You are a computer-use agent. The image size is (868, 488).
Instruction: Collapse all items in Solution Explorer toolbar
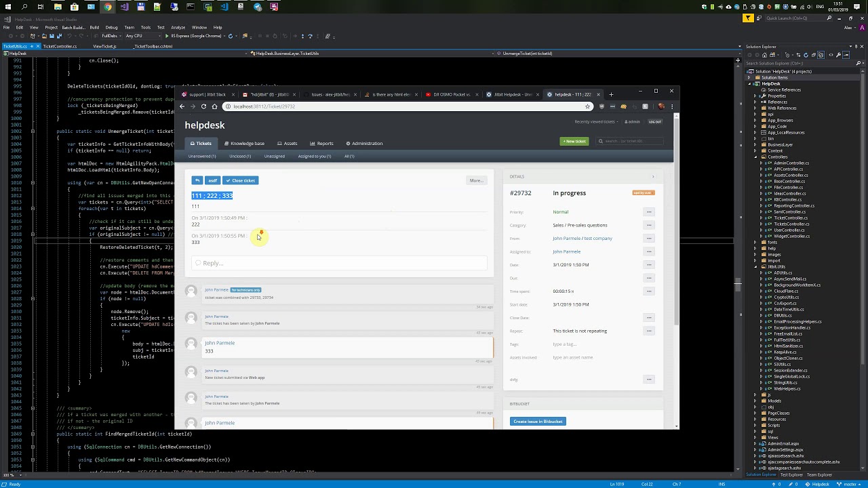814,55
